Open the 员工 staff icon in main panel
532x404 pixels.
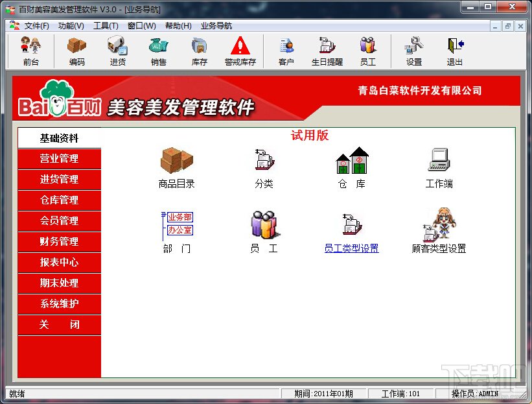[264, 224]
